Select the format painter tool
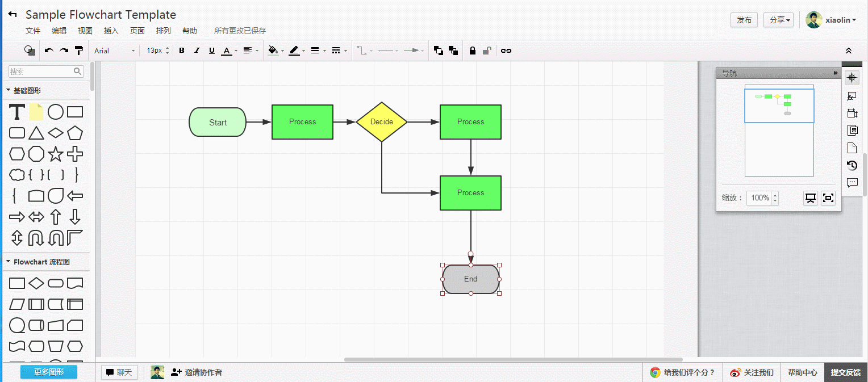 80,51
